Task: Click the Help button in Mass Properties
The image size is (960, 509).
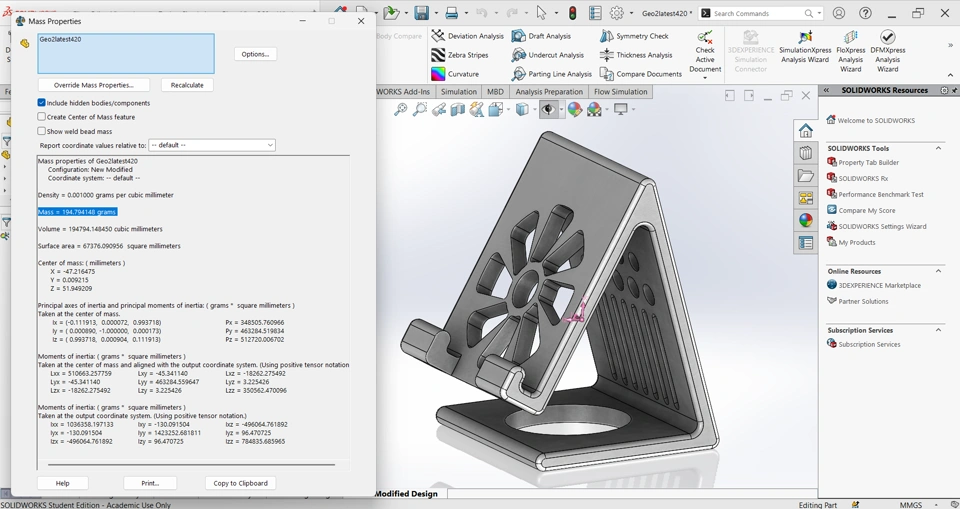Action: click(62, 483)
